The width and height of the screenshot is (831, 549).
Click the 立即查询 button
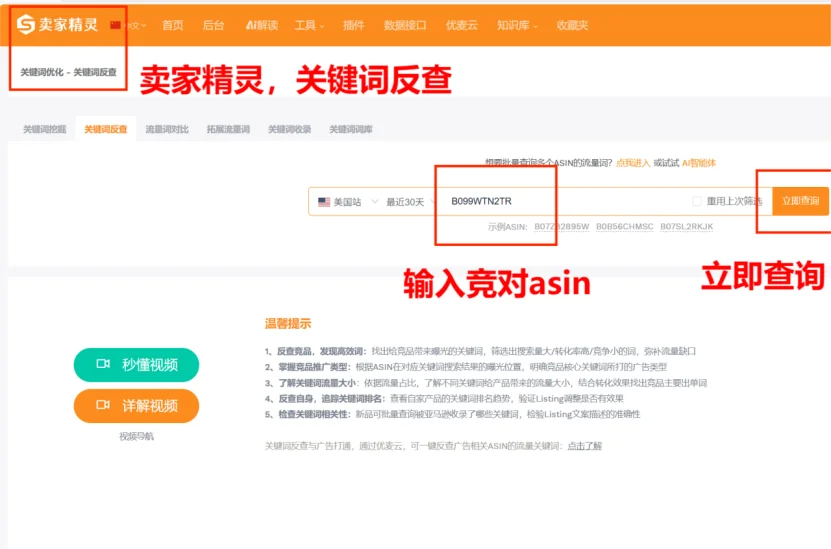click(x=800, y=201)
